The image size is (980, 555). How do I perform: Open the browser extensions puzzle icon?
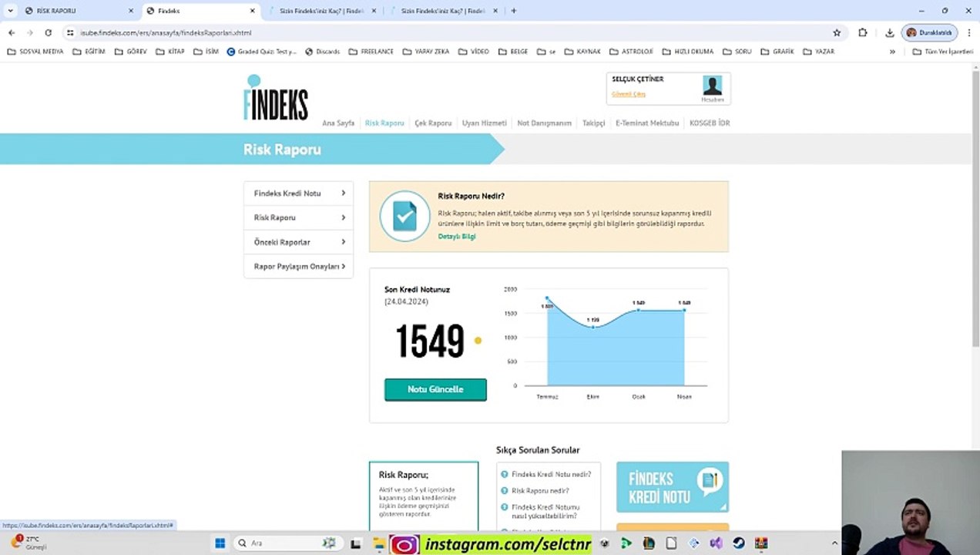862,33
